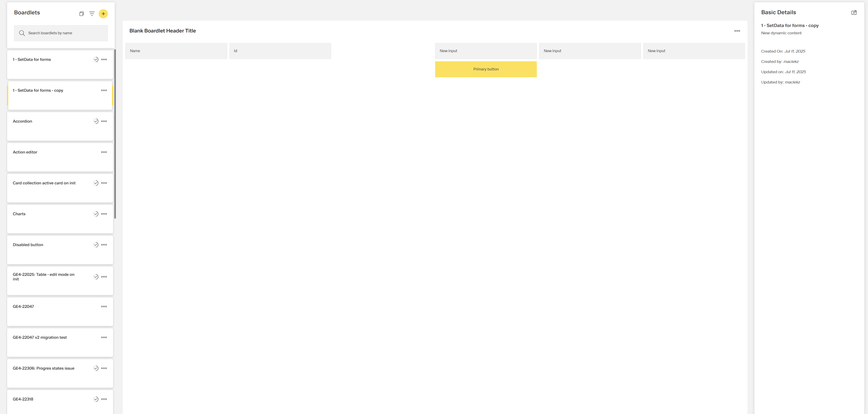The width and height of the screenshot is (868, 414).
Task: Click the checkmark icon on Disabled button boardlet
Action: pos(95,245)
